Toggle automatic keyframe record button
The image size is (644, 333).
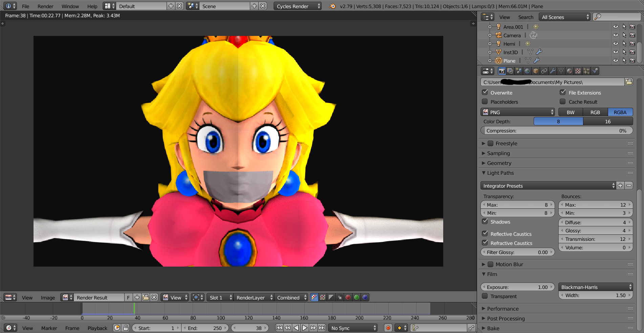388,328
